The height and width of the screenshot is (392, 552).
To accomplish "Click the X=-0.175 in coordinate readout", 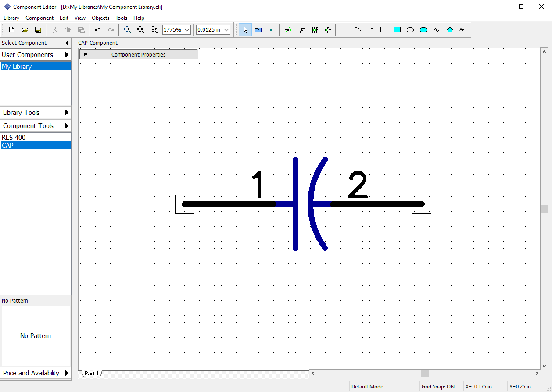I will click(479, 387).
